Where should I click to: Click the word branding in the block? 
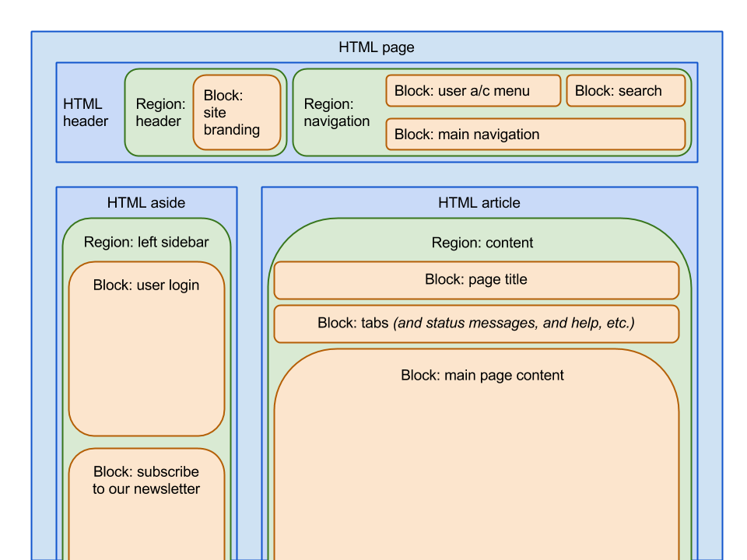click(232, 130)
